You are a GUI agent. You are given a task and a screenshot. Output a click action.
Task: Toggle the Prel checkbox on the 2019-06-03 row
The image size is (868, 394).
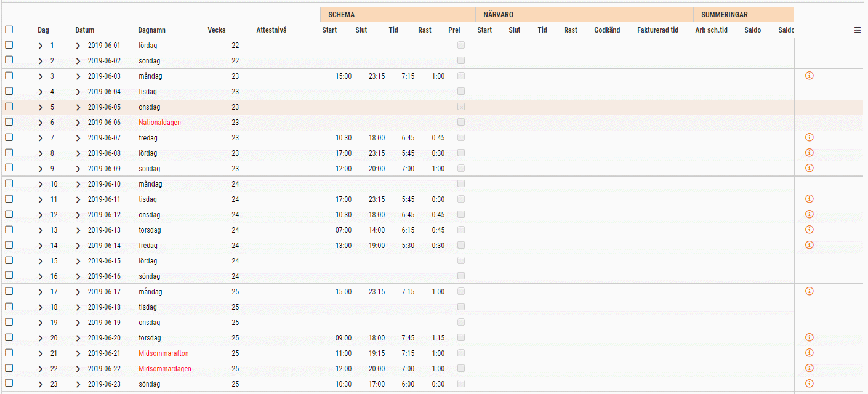coord(461,76)
